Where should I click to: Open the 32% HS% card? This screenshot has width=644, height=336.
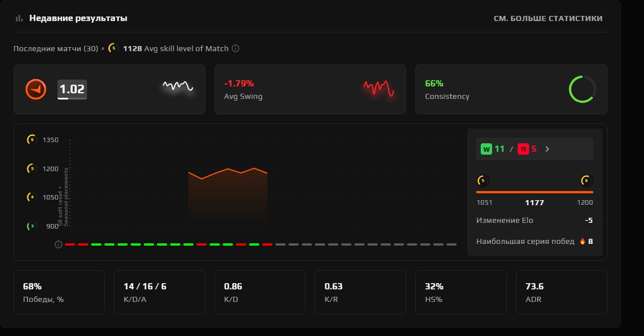tap(461, 292)
